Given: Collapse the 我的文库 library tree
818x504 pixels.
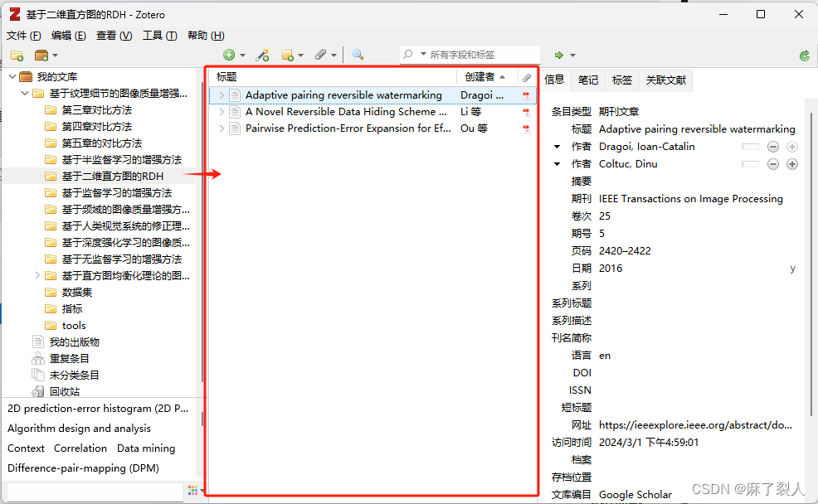Looking at the screenshot, I should pyautogui.click(x=12, y=76).
